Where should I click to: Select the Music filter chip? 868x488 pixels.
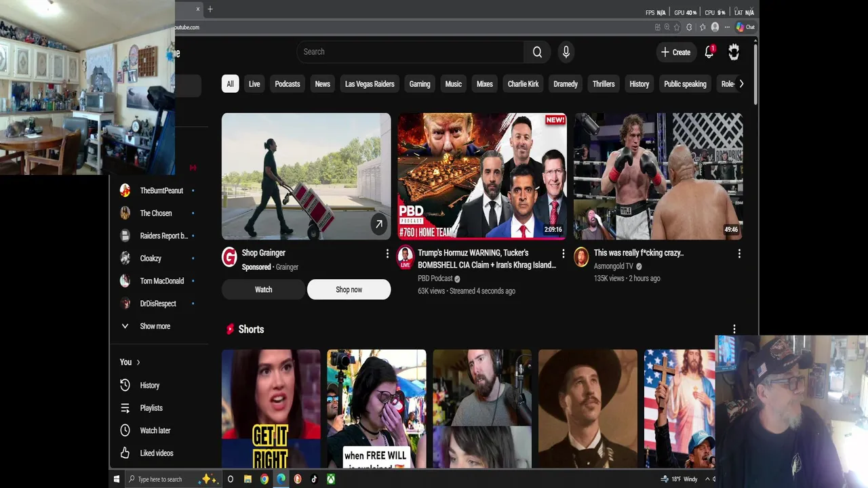pos(454,84)
